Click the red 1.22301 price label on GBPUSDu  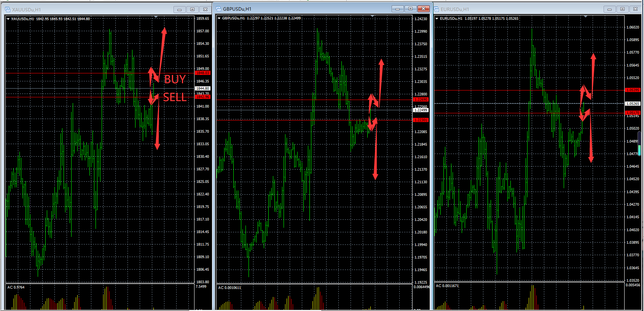(421, 120)
